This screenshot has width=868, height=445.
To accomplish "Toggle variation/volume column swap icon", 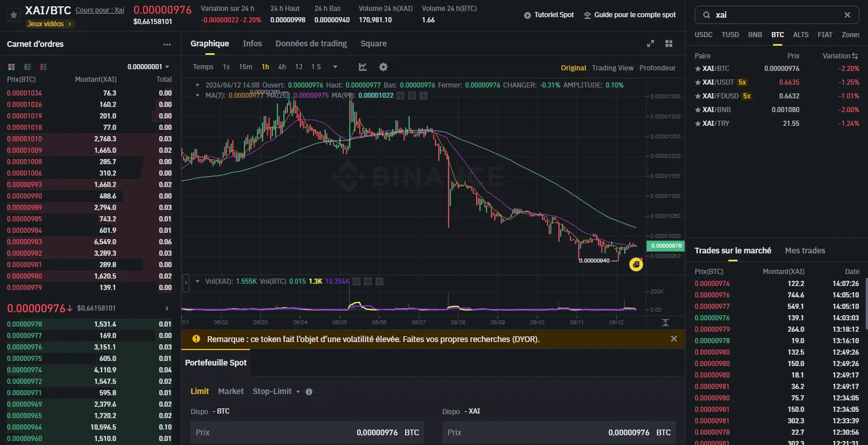I will [x=855, y=55].
